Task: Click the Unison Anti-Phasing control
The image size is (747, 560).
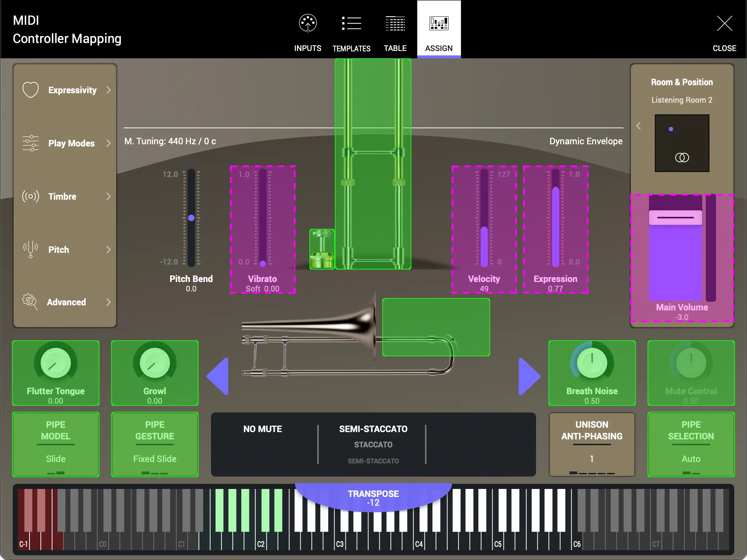Action: coord(591,445)
